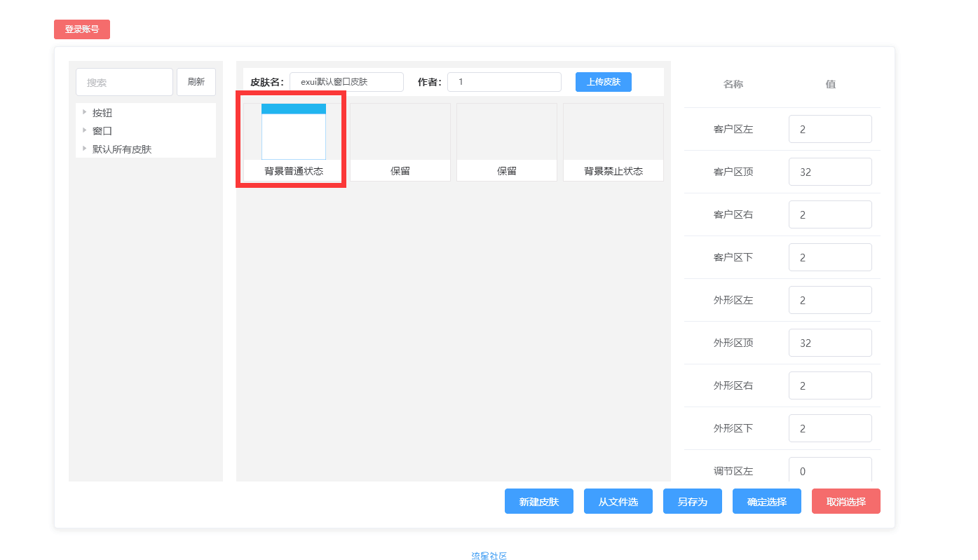The height and width of the screenshot is (560, 978).
Task: Select the 默认所有皮肤 tree item label
Action: coord(122,149)
